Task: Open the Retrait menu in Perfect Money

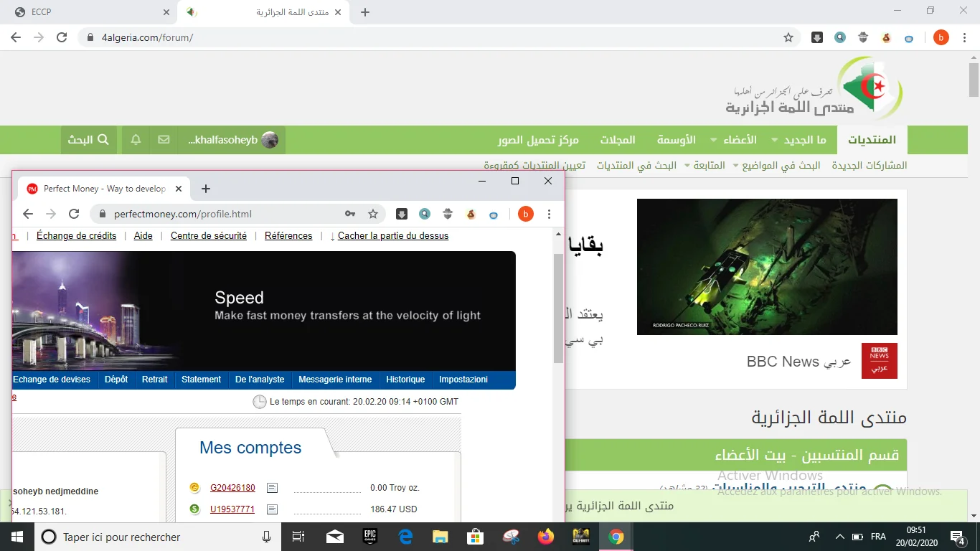Action: 155,380
